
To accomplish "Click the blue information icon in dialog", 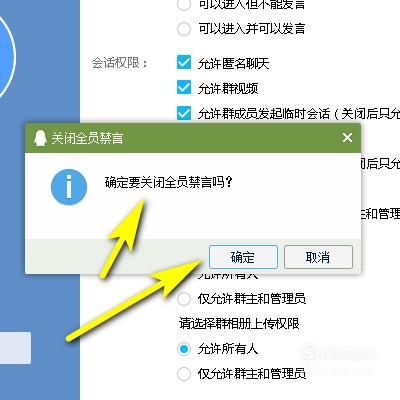I will (69, 187).
